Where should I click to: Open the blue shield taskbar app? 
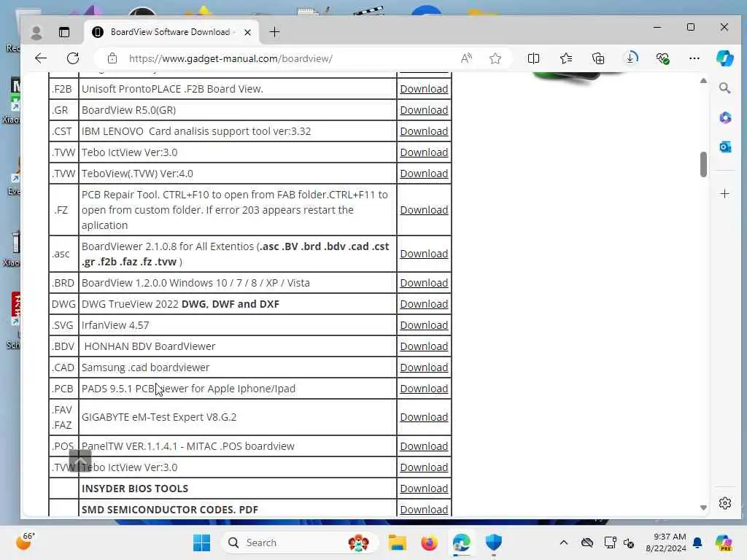click(x=494, y=542)
